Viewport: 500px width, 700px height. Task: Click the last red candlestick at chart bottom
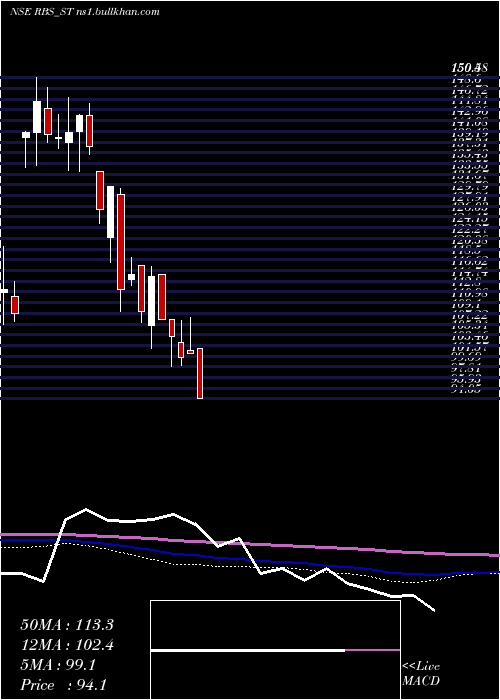click(200, 373)
